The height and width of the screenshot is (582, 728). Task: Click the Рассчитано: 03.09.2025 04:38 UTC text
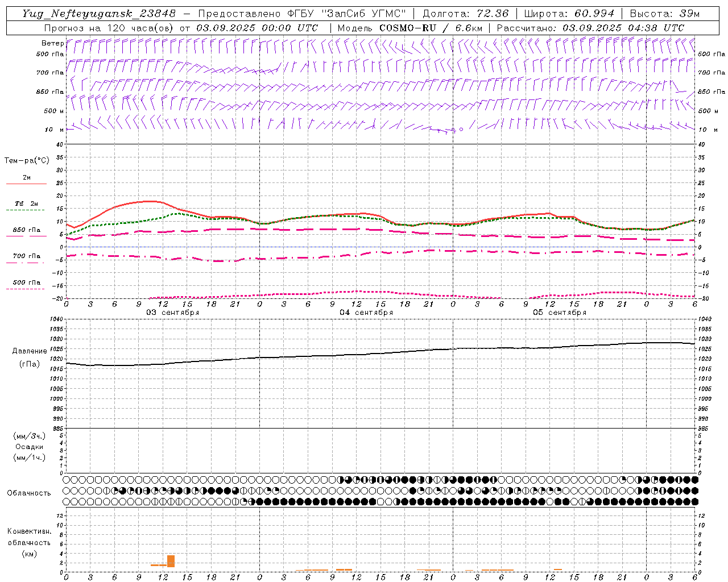[590, 28]
